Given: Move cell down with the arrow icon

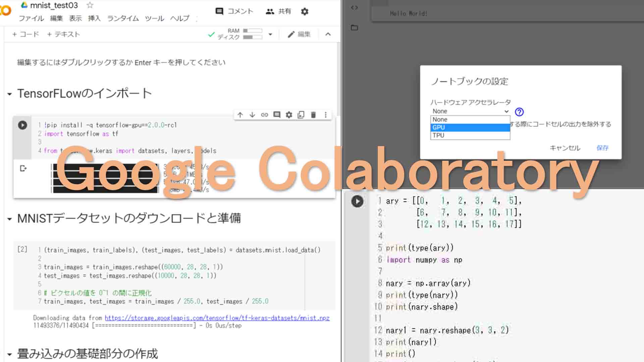Looking at the screenshot, I should (x=252, y=115).
